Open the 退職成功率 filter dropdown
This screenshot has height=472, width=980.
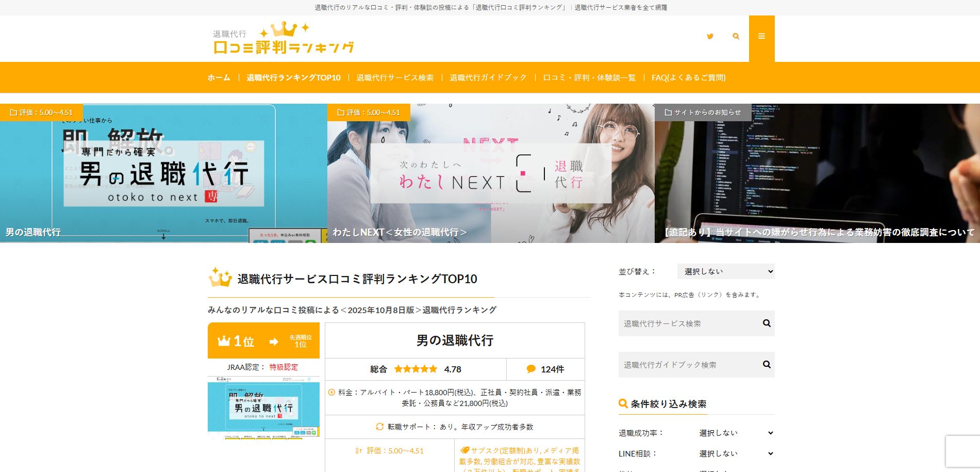click(x=736, y=433)
